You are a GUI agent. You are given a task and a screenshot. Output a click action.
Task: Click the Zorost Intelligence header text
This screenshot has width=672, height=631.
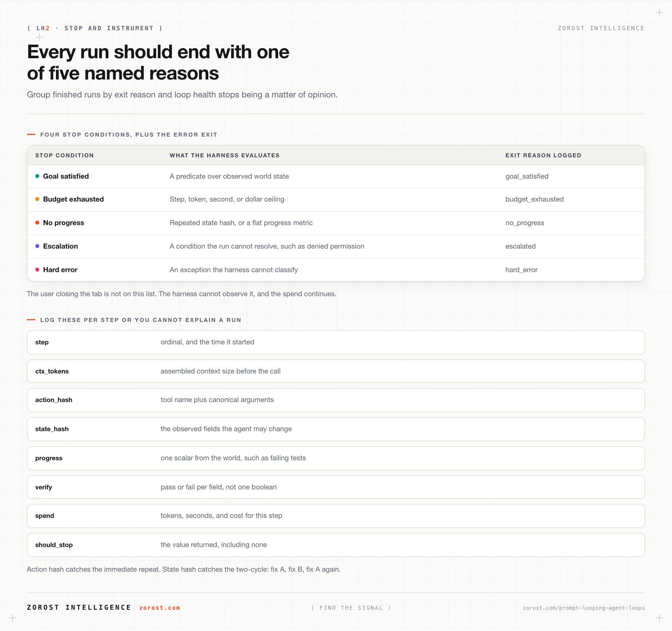[601, 28]
